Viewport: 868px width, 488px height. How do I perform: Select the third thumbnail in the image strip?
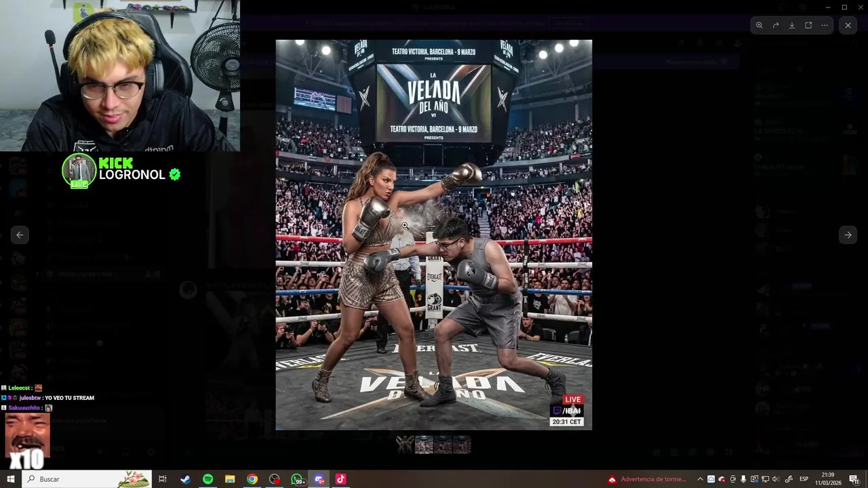tap(443, 445)
